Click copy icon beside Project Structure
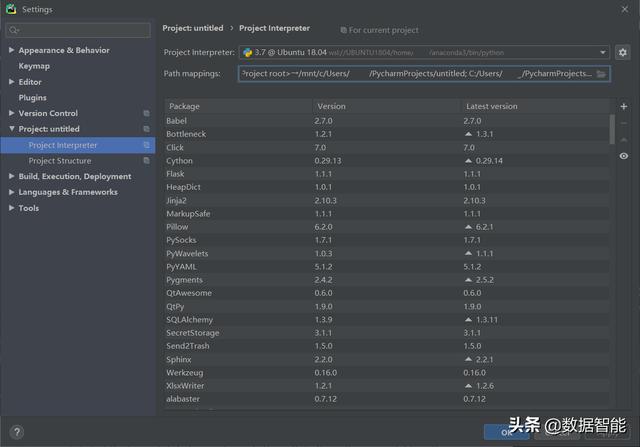Image resolution: width=640 pixels, height=447 pixels. (146, 161)
